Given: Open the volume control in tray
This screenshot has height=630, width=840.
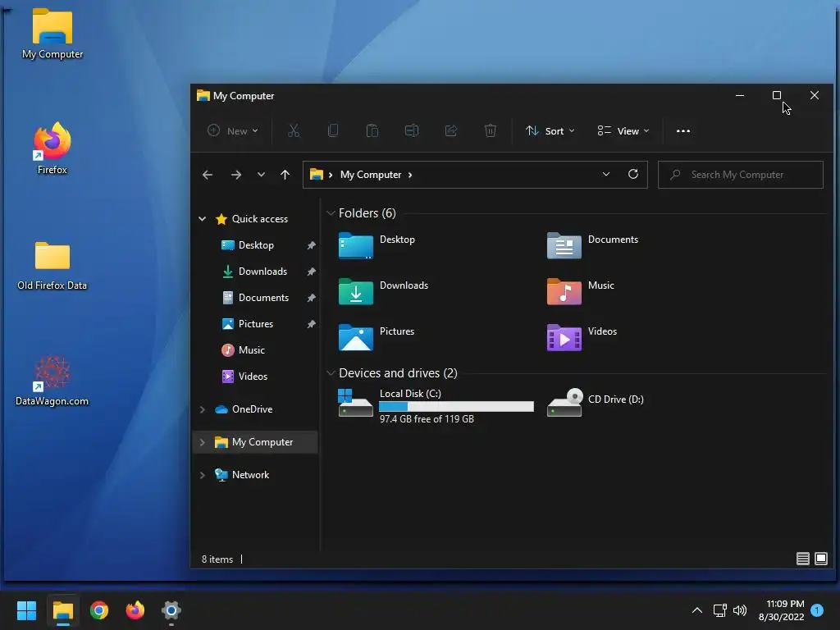Looking at the screenshot, I should tap(740, 610).
